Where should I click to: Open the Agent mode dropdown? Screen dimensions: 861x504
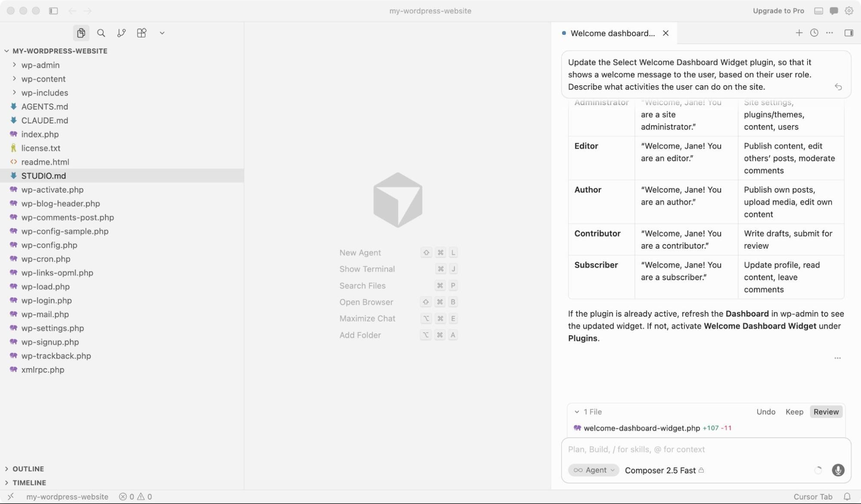(x=594, y=470)
